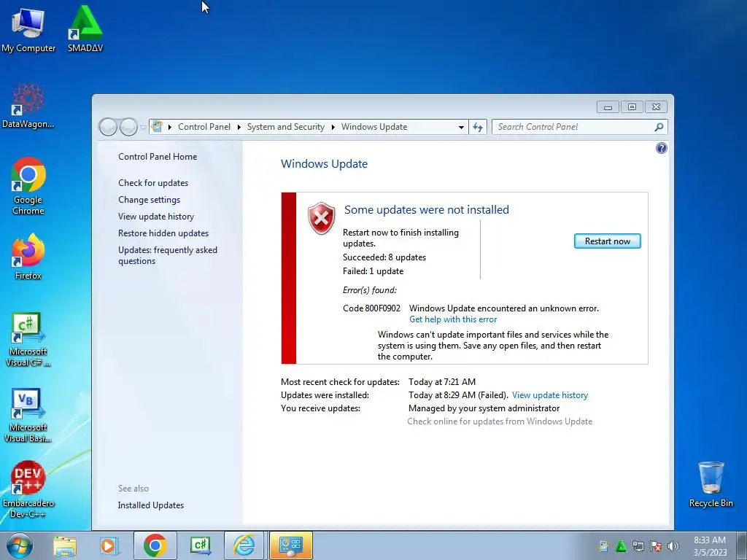Open Change settings link
This screenshot has width=747, height=560.
[149, 200]
